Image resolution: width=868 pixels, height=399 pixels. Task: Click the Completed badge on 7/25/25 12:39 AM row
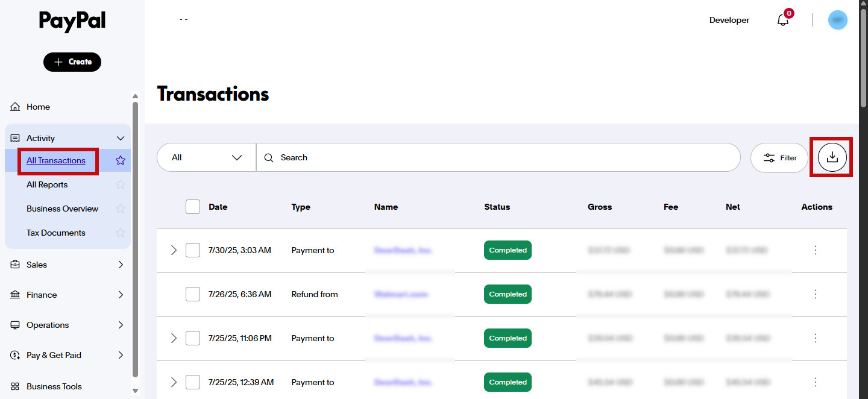click(508, 382)
